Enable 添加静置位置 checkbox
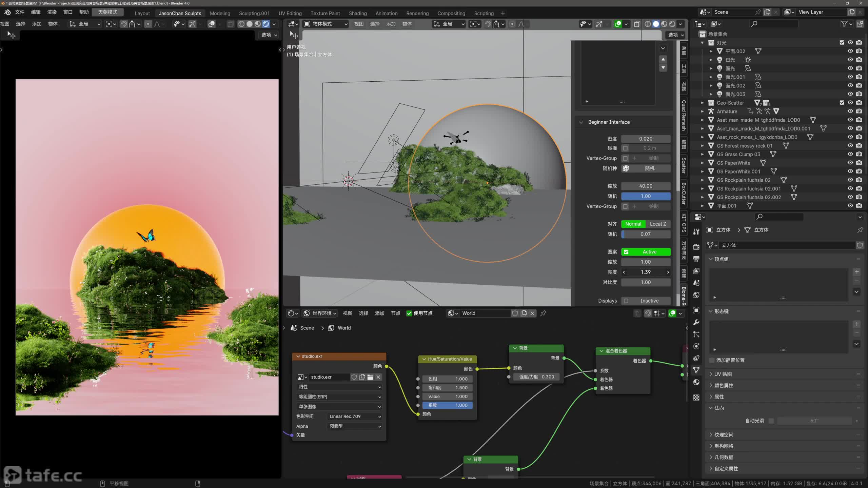 pos(712,360)
